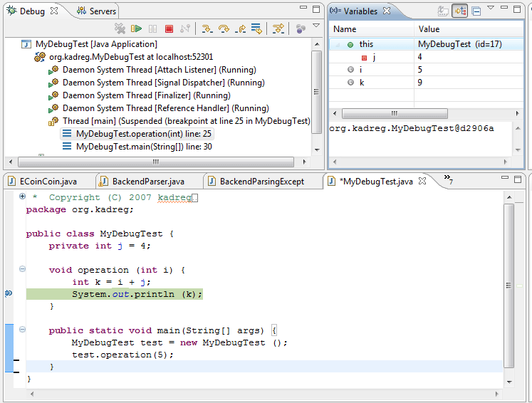
Task: Click the Step Over icon
Action: click(224, 29)
